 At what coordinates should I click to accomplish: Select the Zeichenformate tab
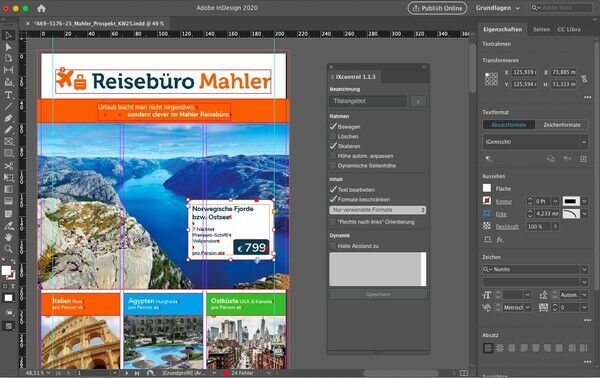pos(562,125)
